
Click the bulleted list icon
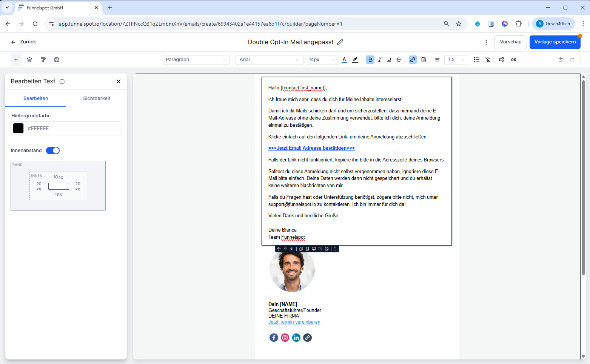click(x=476, y=60)
